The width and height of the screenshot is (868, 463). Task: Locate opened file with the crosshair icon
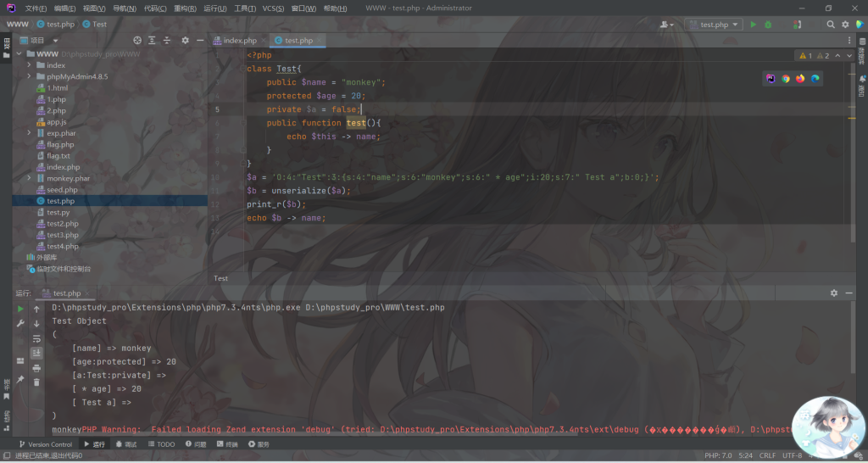click(x=138, y=40)
